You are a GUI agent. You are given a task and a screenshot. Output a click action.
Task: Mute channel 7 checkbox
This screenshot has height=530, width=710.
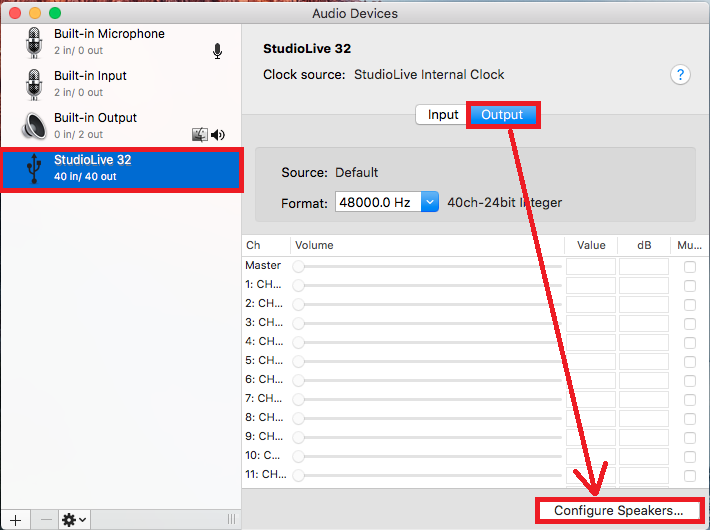point(690,400)
